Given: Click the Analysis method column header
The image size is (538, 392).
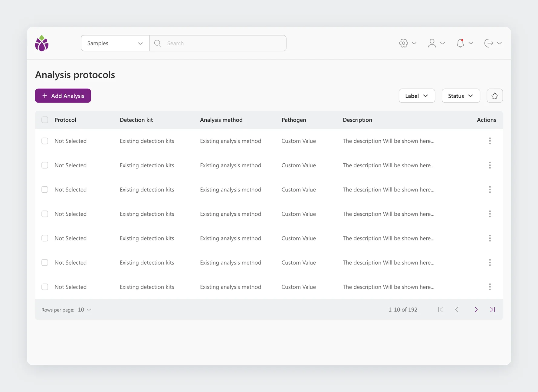Looking at the screenshot, I should click(221, 120).
